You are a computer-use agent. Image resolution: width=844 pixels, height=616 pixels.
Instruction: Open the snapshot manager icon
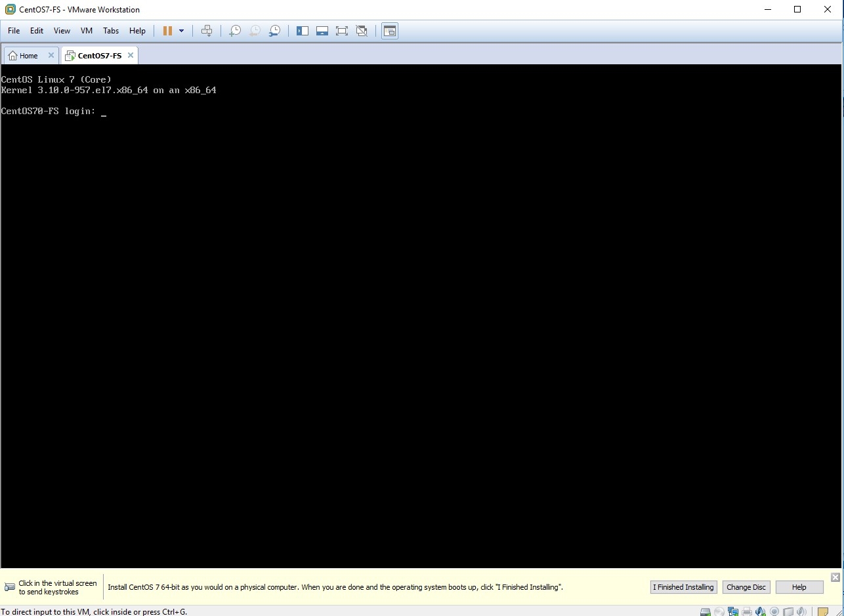(x=275, y=31)
